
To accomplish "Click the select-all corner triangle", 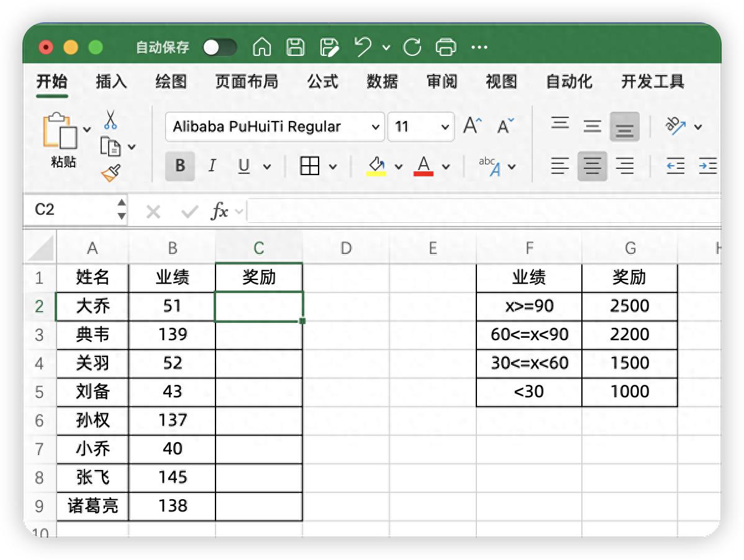I will click(41, 248).
